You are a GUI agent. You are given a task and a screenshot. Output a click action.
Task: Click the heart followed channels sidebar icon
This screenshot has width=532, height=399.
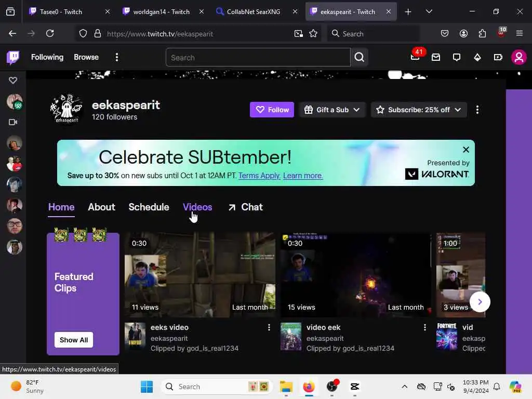point(13,81)
